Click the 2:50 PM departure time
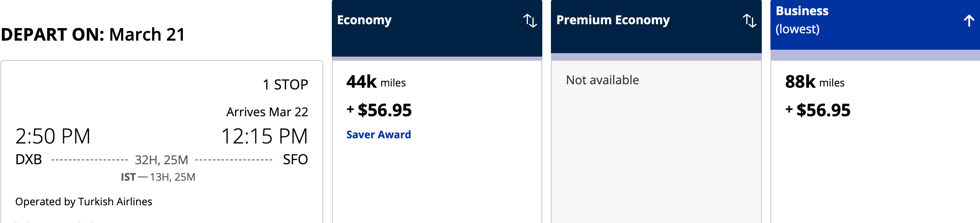Image resolution: width=980 pixels, height=223 pixels. coord(53,137)
